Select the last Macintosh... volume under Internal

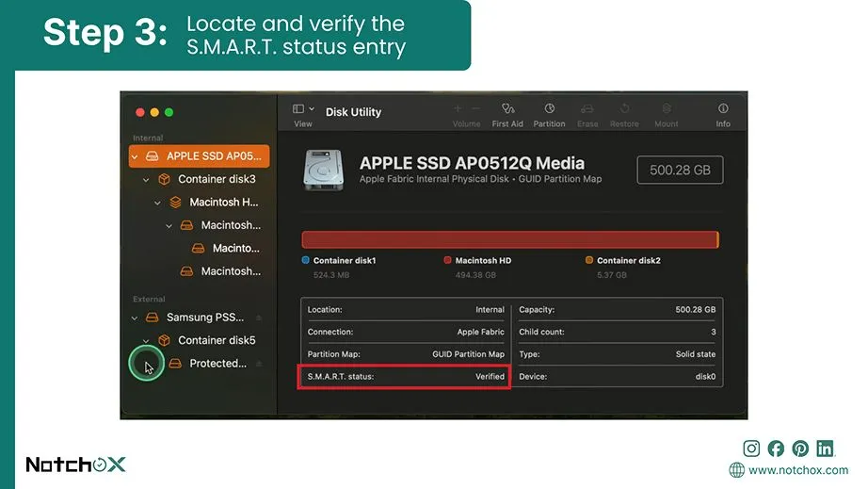(x=231, y=271)
